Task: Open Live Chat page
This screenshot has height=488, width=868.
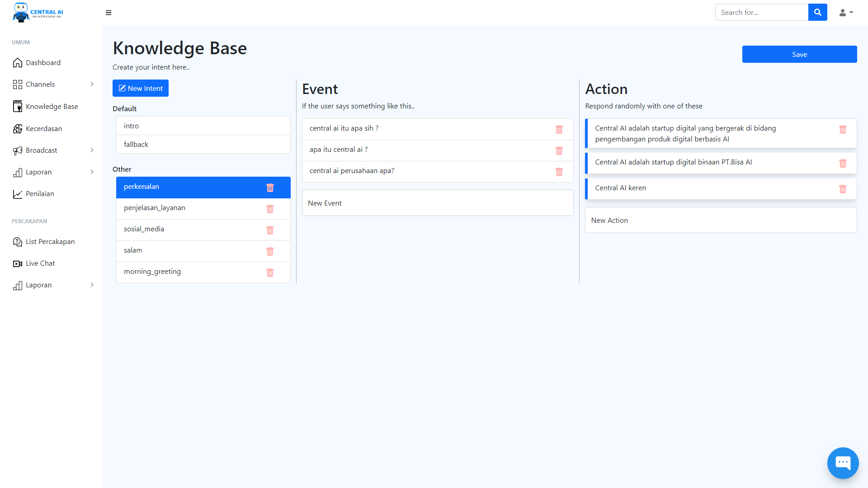Action: (x=40, y=263)
